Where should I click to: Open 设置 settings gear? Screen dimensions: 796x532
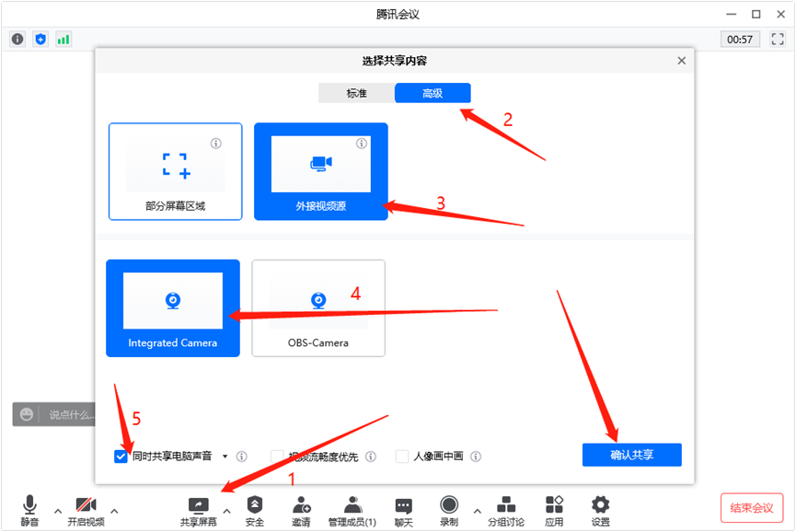click(x=601, y=511)
